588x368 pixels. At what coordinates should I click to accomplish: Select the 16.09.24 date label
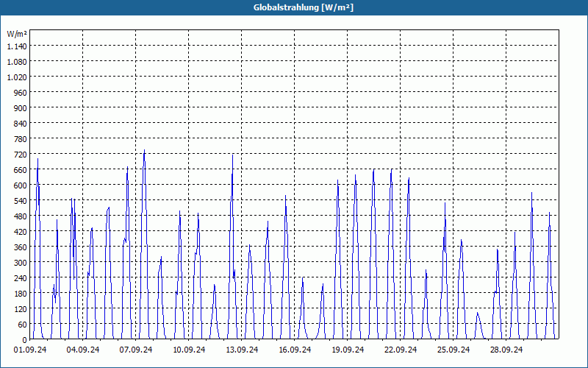click(295, 350)
